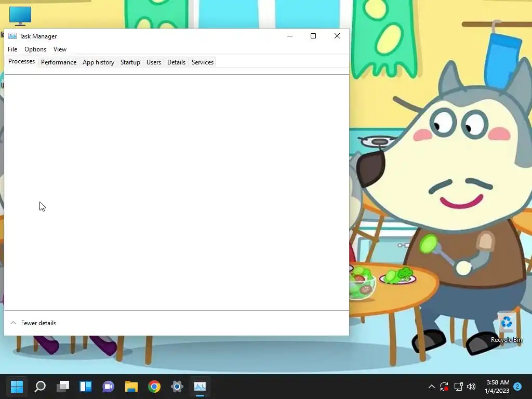This screenshot has height=399, width=532.
Task: Switch to the App history tab
Action: (x=98, y=62)
